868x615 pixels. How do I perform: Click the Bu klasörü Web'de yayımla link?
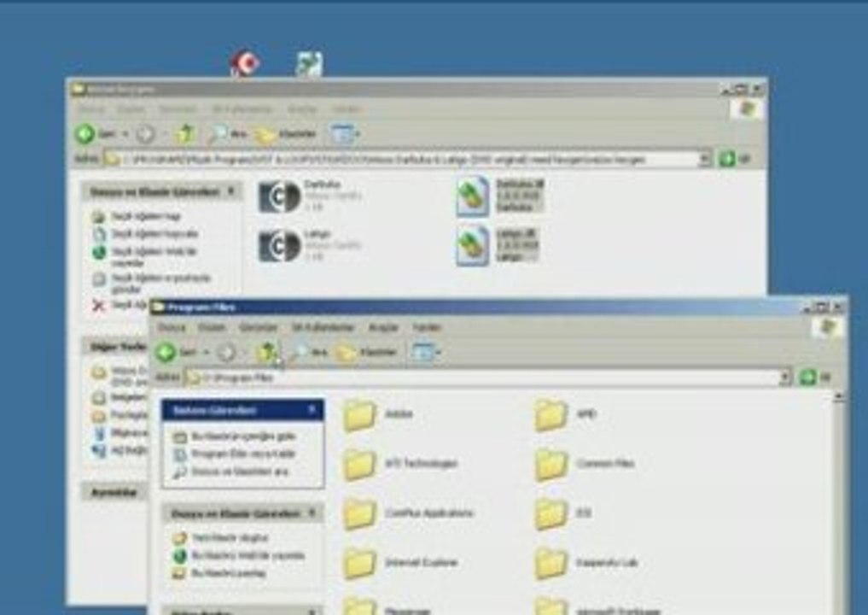click(x=248, y=555)
